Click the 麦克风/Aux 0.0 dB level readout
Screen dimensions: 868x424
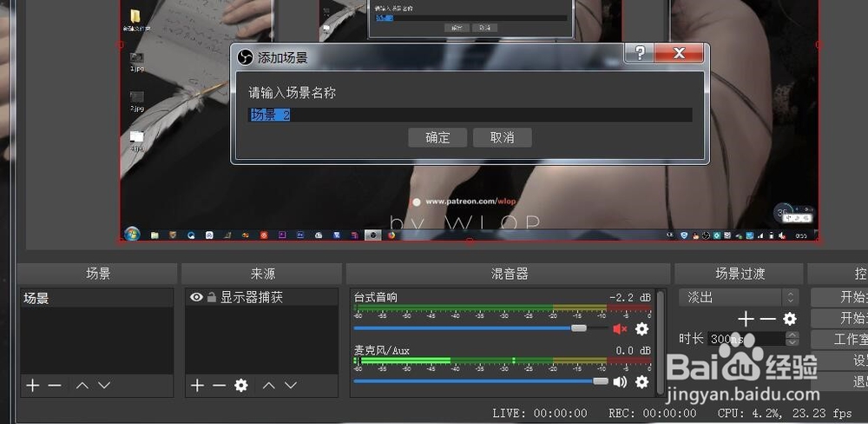[x=634, y=350]
